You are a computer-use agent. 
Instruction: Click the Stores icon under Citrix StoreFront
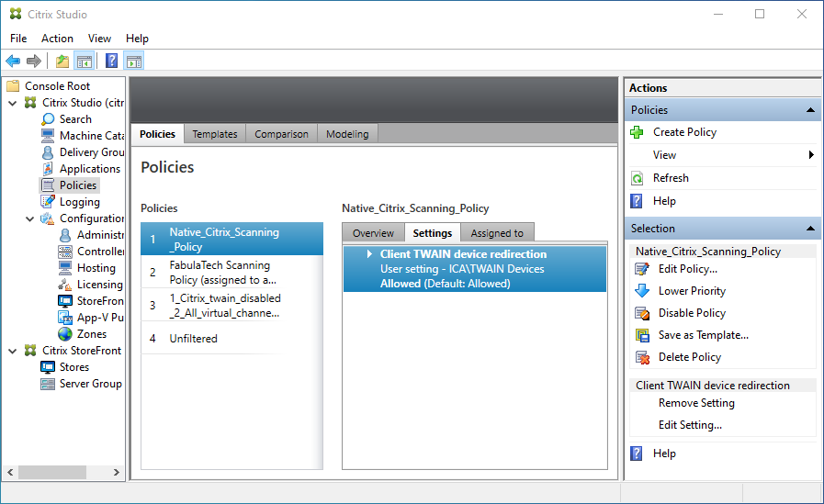pos(48,367)
